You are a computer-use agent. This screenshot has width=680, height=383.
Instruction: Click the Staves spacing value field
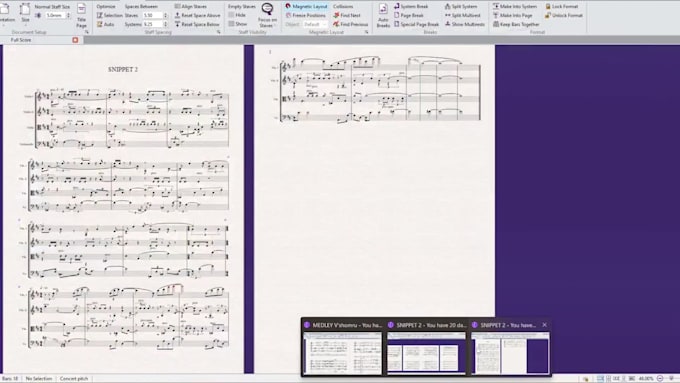[x=153, y=15]
